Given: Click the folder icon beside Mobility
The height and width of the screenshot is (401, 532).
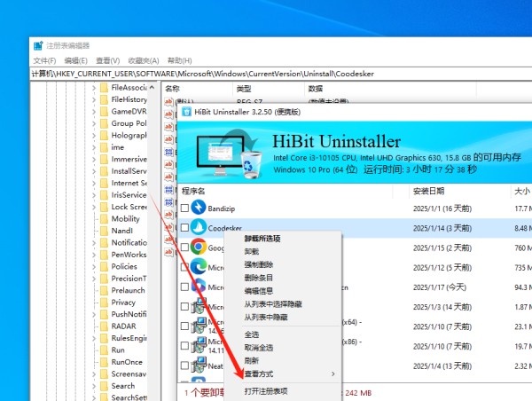Looking at the screenshot, I should pos(104,218).
